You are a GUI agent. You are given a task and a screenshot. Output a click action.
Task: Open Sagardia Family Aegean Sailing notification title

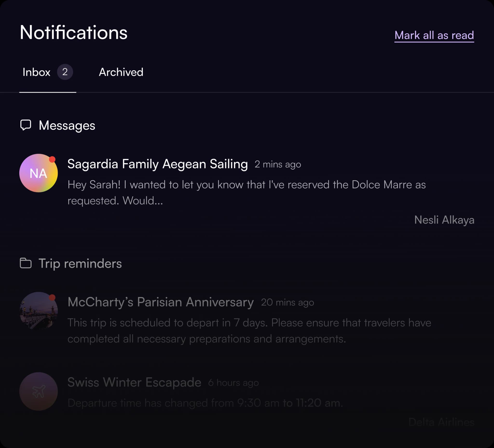158,164
